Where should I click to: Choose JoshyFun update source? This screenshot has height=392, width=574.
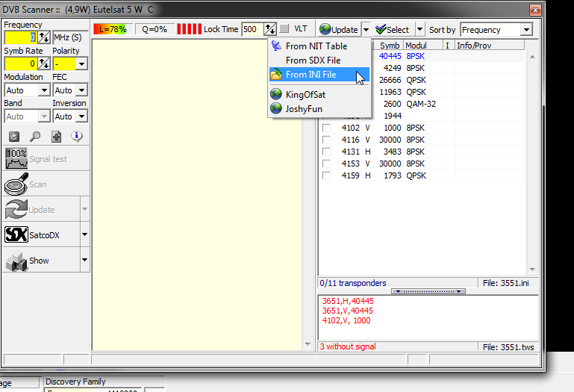pos(319,109)
